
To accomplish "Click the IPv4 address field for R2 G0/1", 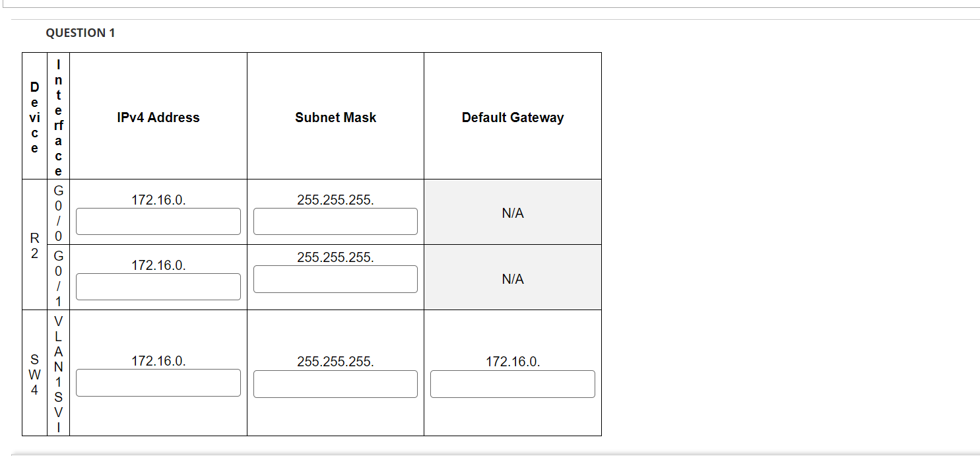I will 158,286.
